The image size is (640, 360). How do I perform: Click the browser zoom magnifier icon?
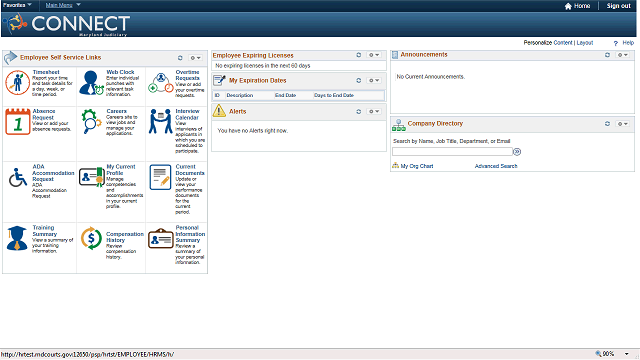click(598, 354)
